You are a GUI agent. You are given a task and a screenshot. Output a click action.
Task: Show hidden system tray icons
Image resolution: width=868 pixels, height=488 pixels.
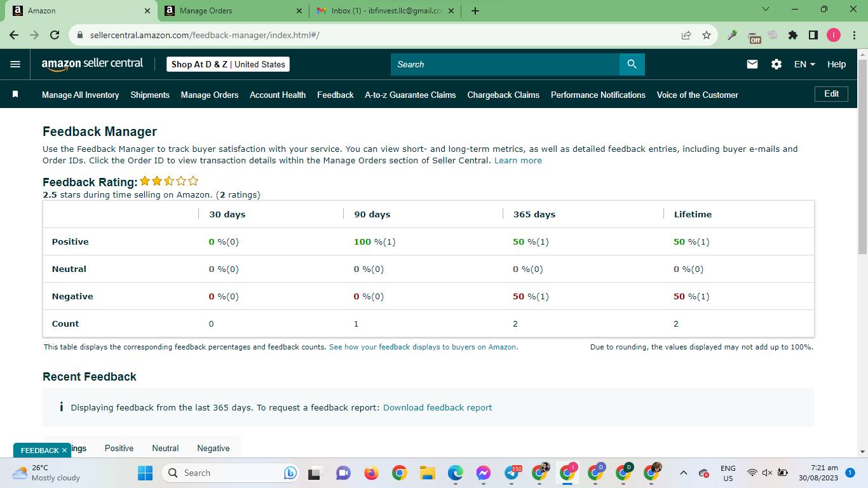click(x=684, y=473)
